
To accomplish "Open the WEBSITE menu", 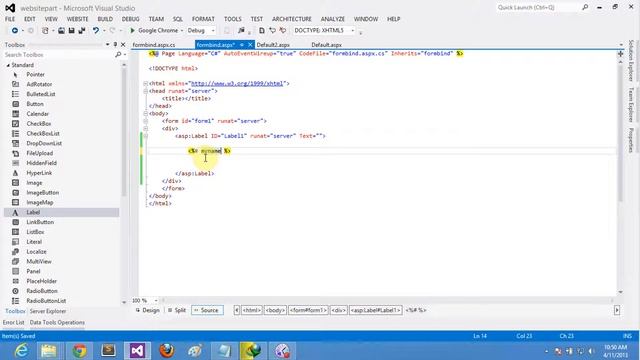I will point(77,19).
